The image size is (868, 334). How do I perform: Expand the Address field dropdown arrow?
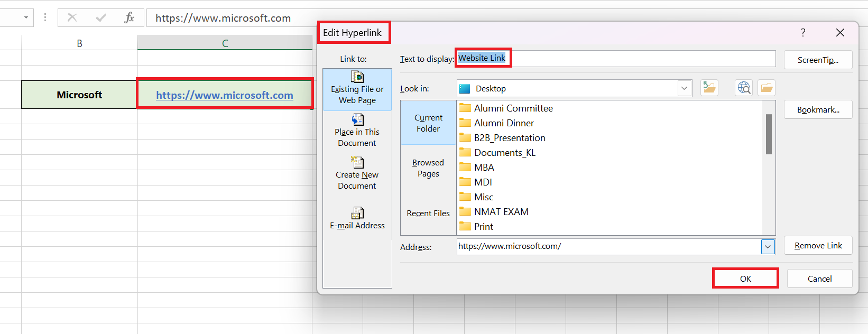[768, 246]
